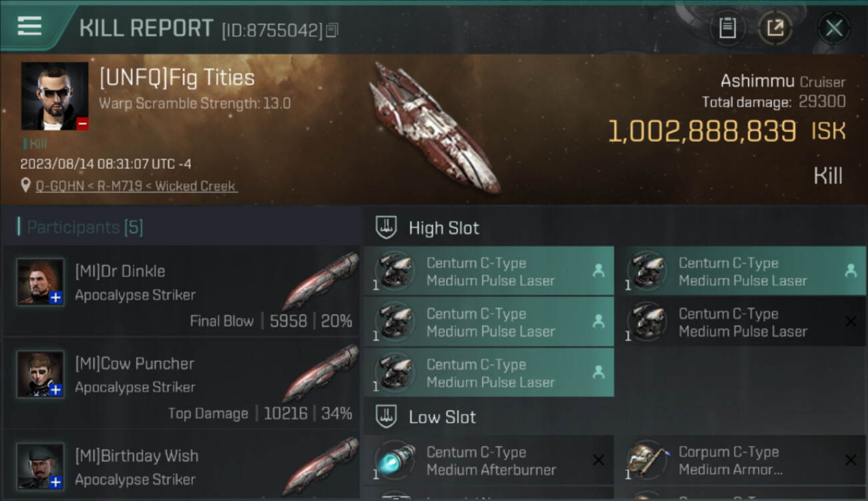Select Dr Dinkle participant portrait
The height and width of the screenshot is (501, 868).
pyautogui.click(x=41, y=282)
